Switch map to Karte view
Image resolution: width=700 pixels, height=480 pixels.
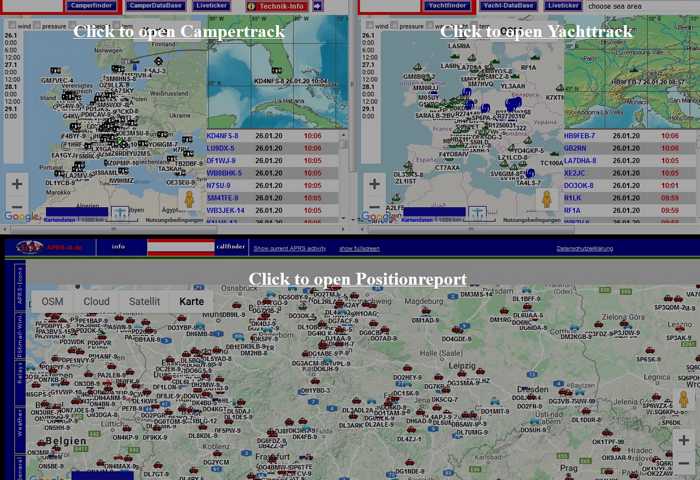[x=192, y=301]
